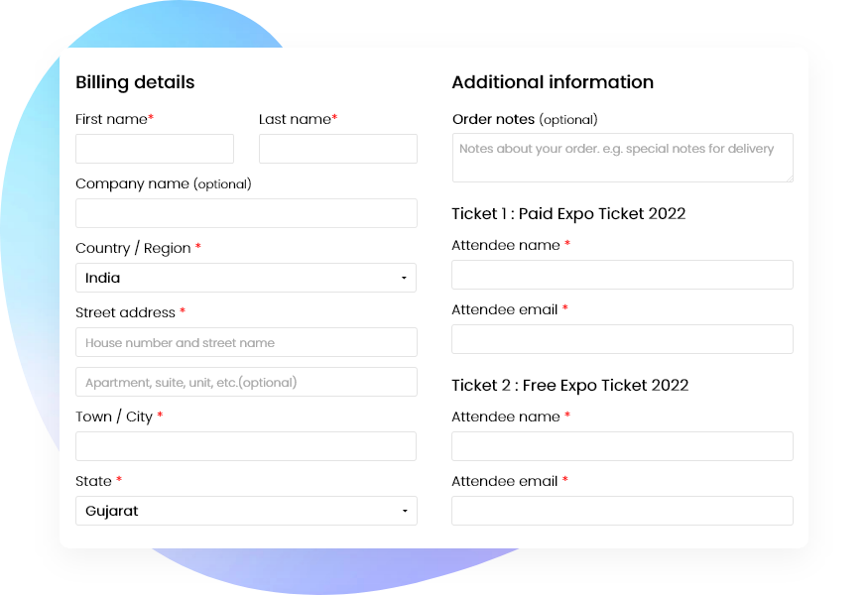868x595 pixels.
Task: Click the Town / City input field
Action: [x=246, y=446]
